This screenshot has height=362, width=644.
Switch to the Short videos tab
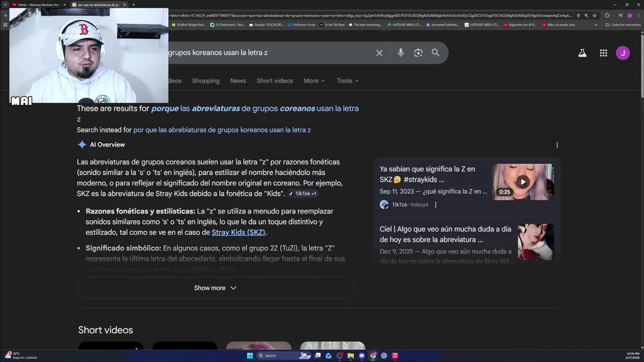pyautogui.click(x=275, y=81)
